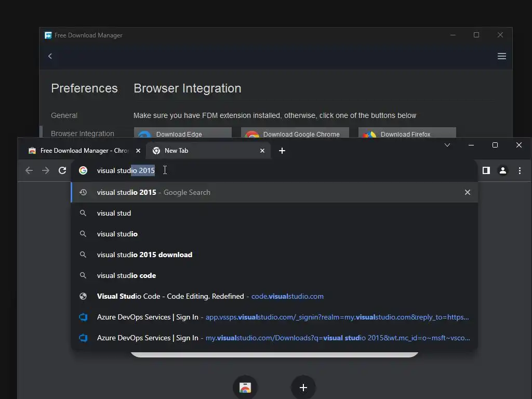This screenshot has height=399, width=532.
Task: Toggle Chrome side panel
Action: tap(486, 170)
